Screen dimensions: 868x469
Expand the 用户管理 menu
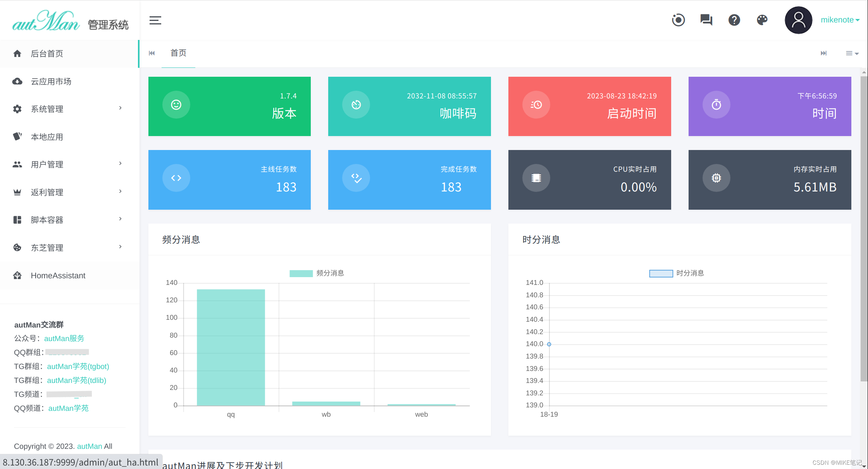[46, 164]
